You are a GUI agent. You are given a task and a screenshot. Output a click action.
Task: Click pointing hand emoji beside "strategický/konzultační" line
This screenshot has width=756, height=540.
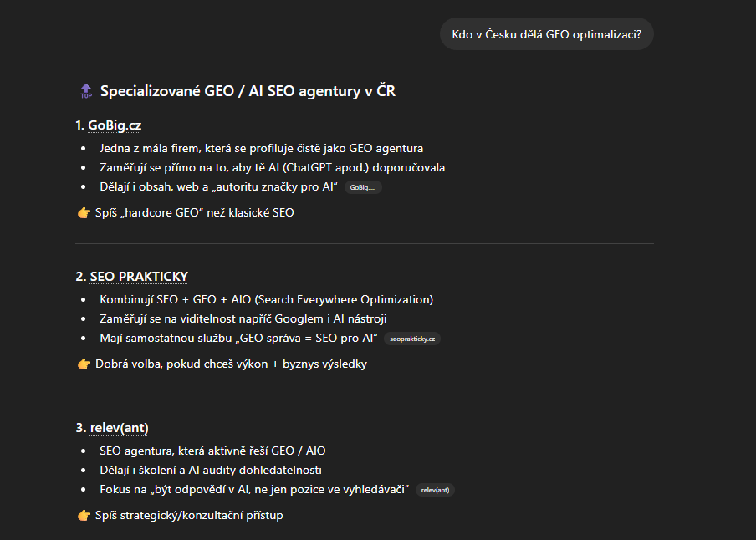84,515
